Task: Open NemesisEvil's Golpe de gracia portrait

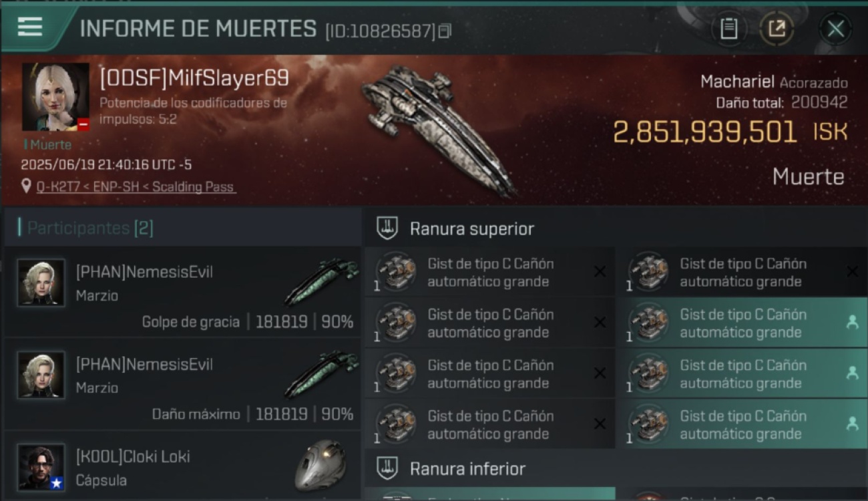Action: (x=41, y=283)
